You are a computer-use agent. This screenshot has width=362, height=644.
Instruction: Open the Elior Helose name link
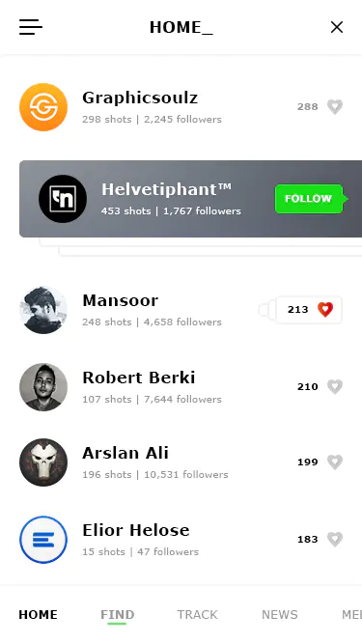[x=136, y=530]
